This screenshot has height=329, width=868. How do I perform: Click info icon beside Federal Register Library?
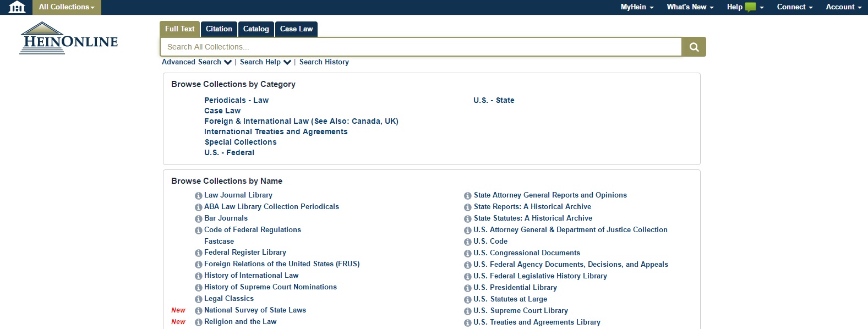click(199, 253)
